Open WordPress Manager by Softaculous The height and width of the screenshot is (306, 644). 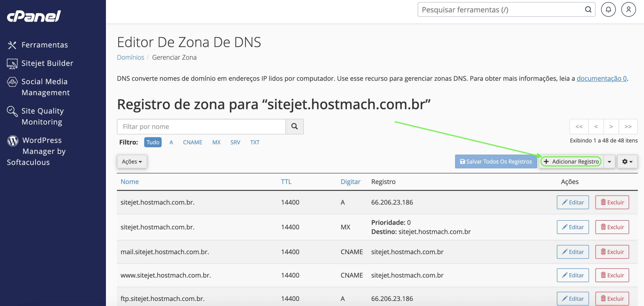pos(37,151)
